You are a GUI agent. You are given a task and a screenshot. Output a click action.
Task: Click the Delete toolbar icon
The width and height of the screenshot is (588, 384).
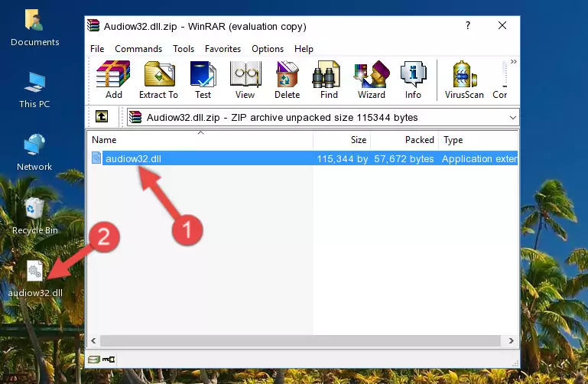click(288, 80)
